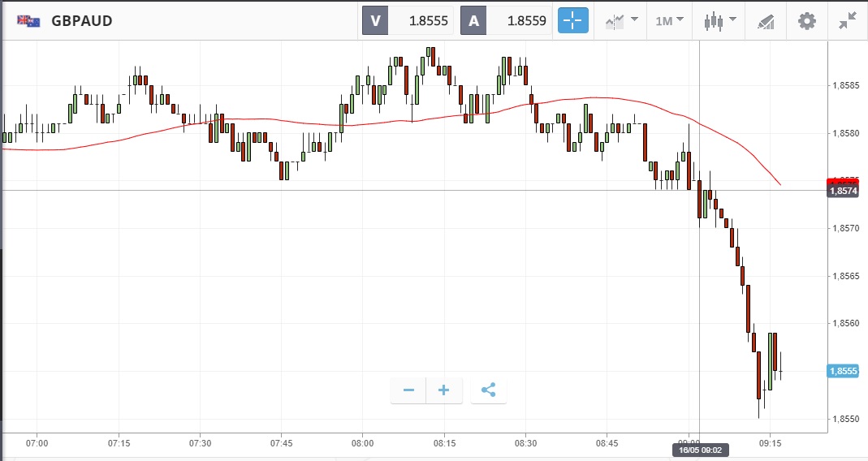868x461 pixels.
Task: Open the drawing tools panel
Action: click(x=765, y=21)
